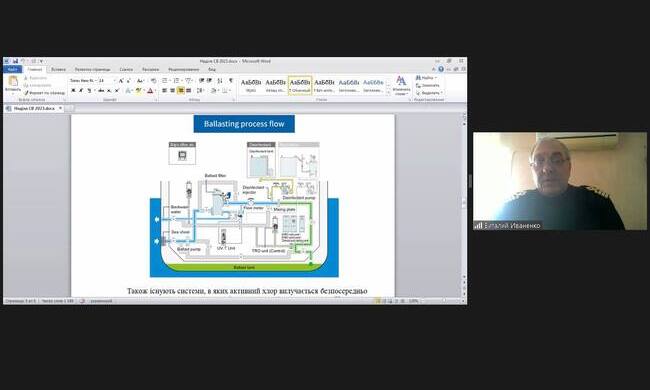Apply the yellow text highlight color

[138, 90]
